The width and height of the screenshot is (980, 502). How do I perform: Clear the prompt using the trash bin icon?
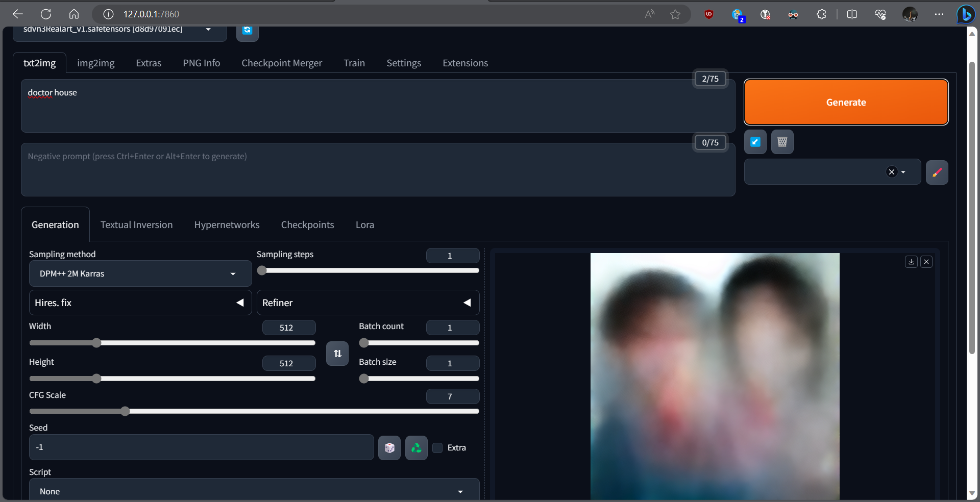coord(782,142)
